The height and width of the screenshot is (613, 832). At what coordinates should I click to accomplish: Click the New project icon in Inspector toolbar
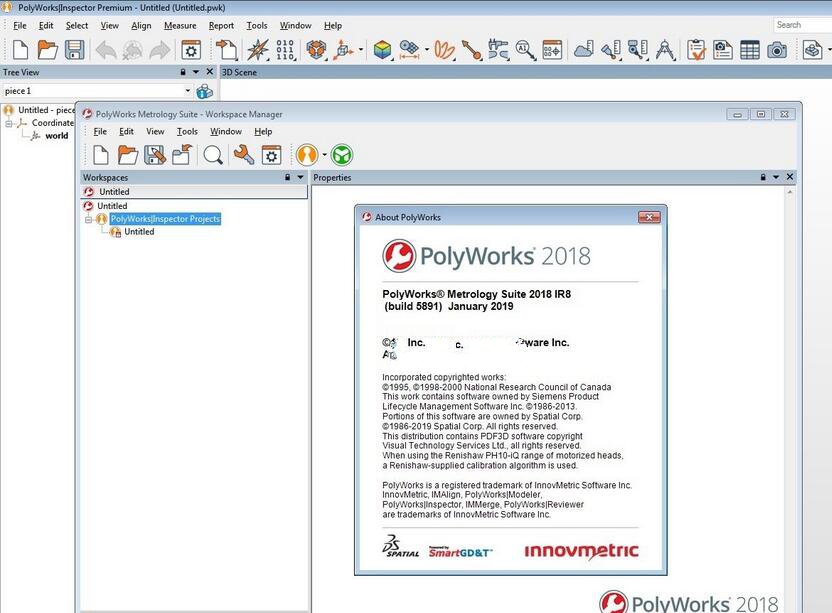pos(20,50)
